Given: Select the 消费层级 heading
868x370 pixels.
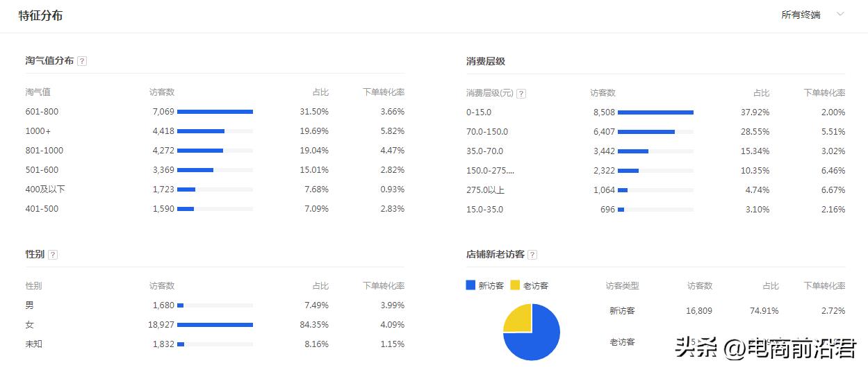Looking at the screenshot, I should pyautogui.click(x=486, y=61).
